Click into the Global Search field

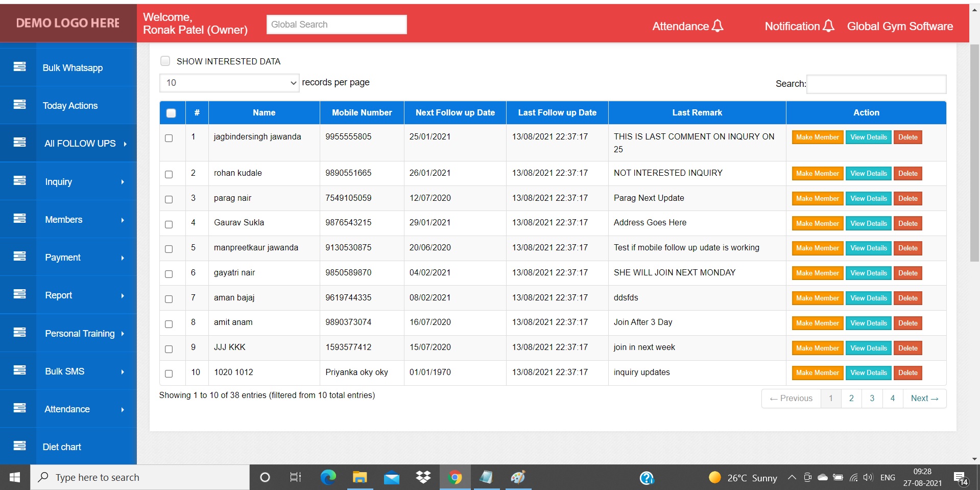[x=336, y=24]
